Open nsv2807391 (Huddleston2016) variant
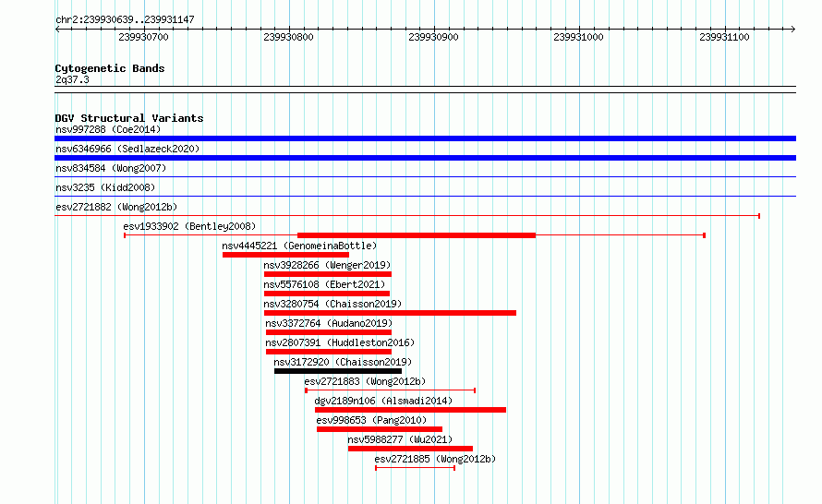Screen dimensions: 822x504 point(340,342)
